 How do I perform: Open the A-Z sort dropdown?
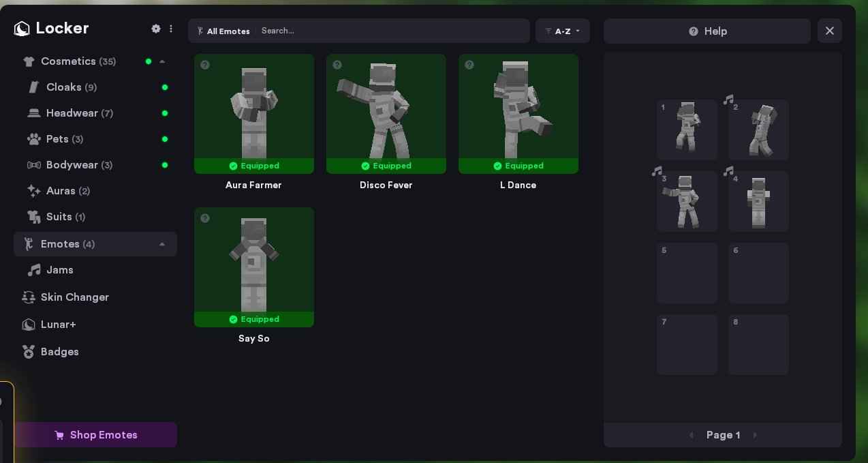(x=562, y=31)
